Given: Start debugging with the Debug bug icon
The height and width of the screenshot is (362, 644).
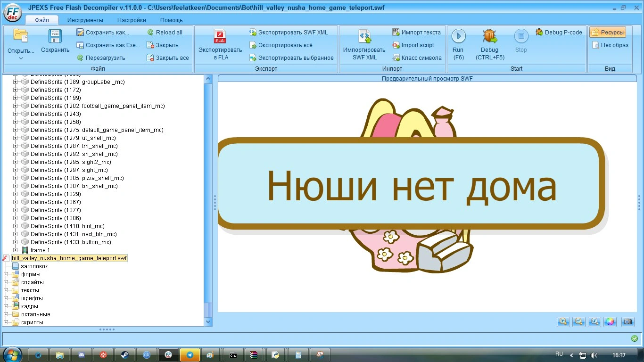Looking at the screenshot, I should [x=490, y=36].
